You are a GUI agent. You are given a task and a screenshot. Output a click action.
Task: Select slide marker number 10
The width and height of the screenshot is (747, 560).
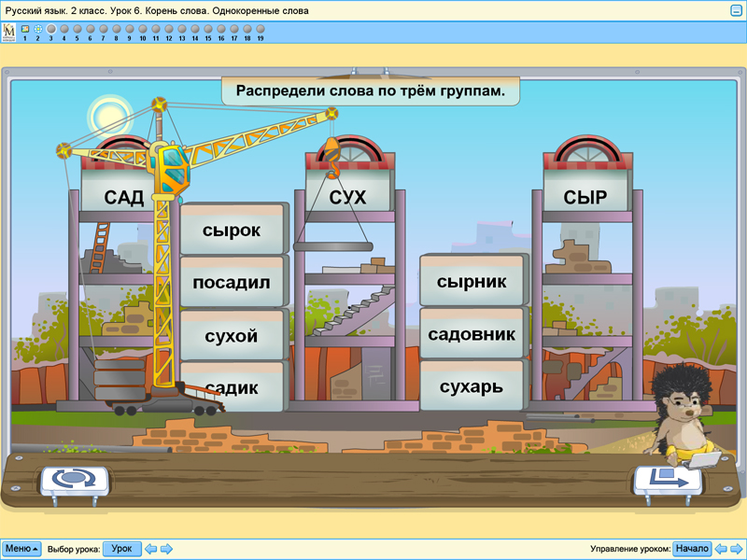point(142,31)
